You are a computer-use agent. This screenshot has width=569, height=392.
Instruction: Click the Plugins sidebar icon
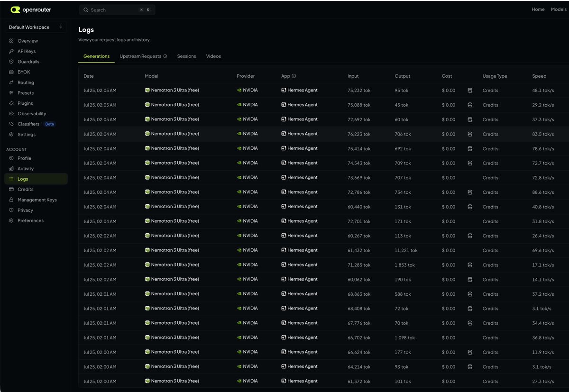click(11, 103)
